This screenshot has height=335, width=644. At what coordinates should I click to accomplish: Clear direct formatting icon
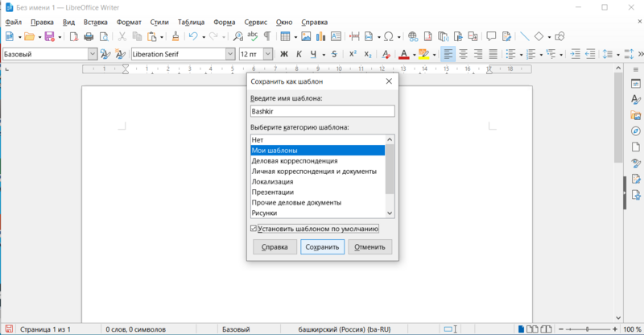click(x=386, y=54)
